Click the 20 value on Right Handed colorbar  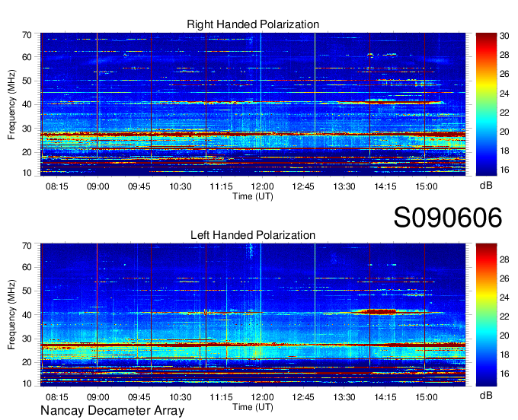(504, 132)
